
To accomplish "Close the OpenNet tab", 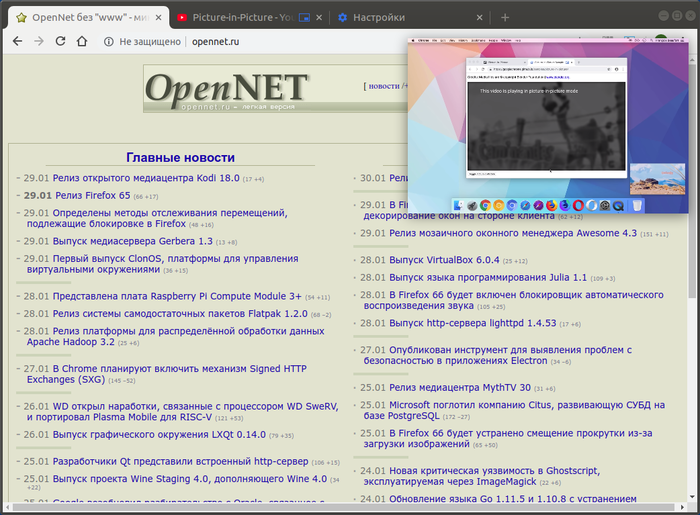I will click(153, 17).
